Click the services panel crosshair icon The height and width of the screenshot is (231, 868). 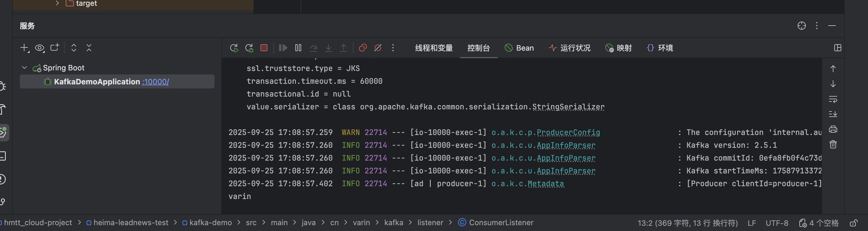(x=802, y=26)
